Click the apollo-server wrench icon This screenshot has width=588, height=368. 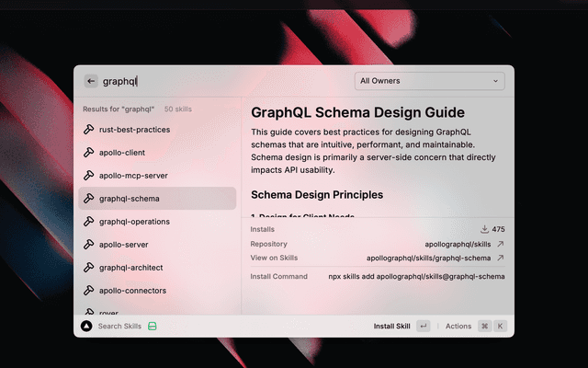[x=88, y=245]
